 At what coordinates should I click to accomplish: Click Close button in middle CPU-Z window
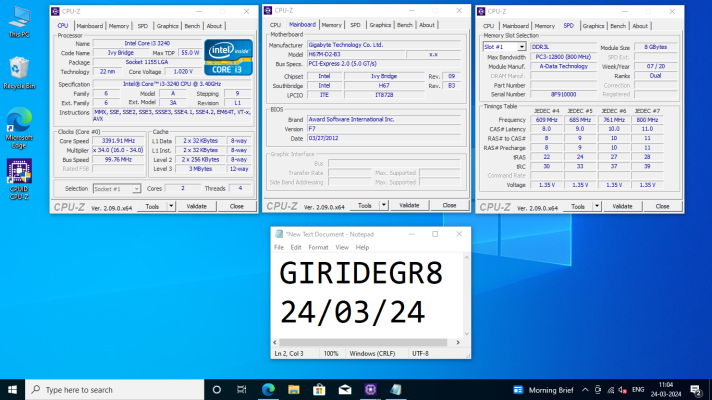[449, 205]
